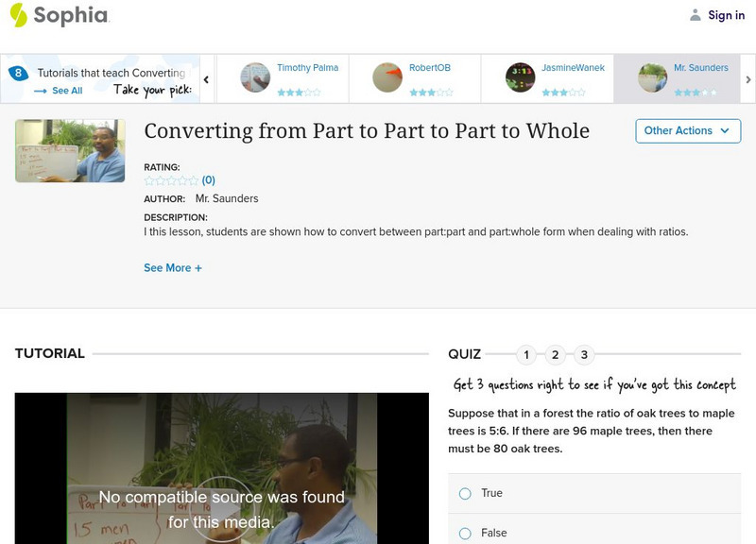Viewport: 756px width, 544px height.
Task: Click the user profile icon beside Sign in
Action: click(696, 15)
